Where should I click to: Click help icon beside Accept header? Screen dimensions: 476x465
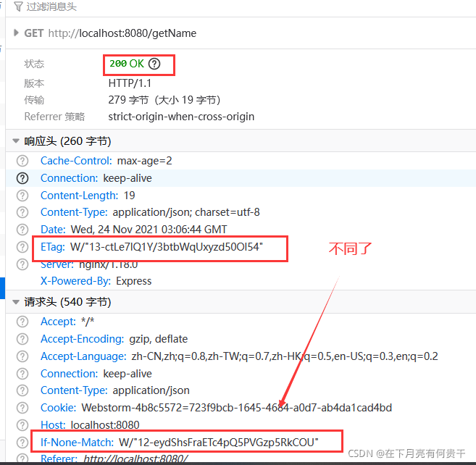tap(22, 322)
